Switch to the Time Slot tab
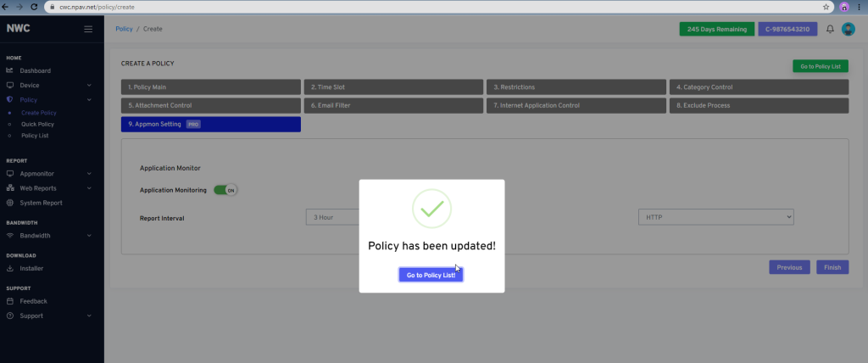Screen dimensions: 868x363 coord(392,87)
